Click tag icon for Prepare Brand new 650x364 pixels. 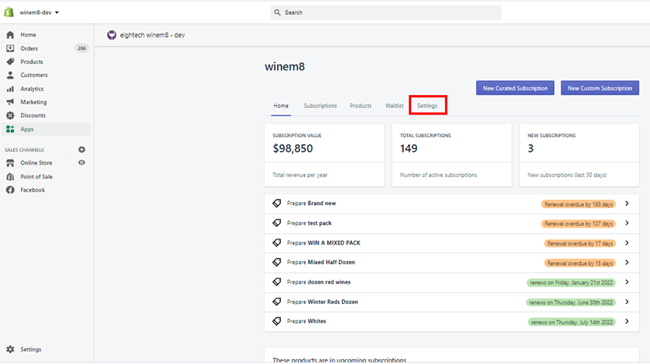click(276, 203)
